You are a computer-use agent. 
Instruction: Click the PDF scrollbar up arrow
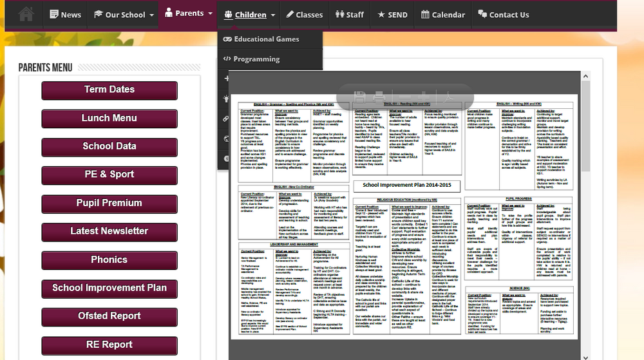[585, 76]
